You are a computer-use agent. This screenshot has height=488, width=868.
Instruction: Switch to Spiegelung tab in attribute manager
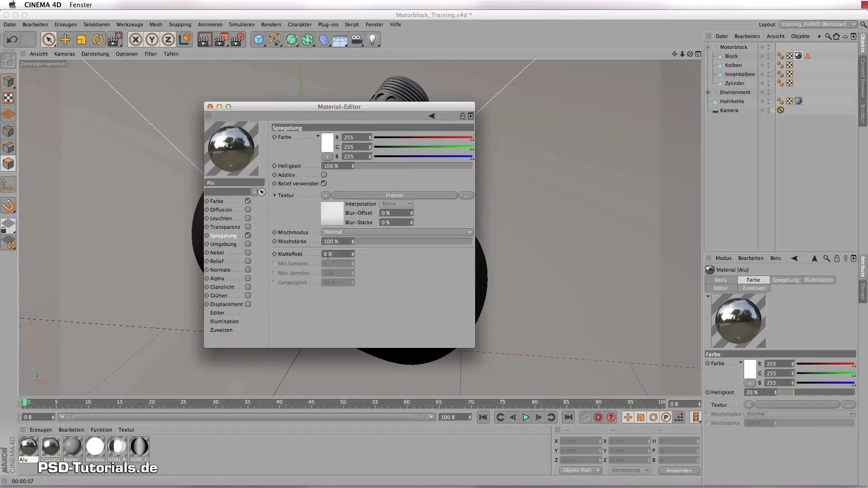point(785,280)
